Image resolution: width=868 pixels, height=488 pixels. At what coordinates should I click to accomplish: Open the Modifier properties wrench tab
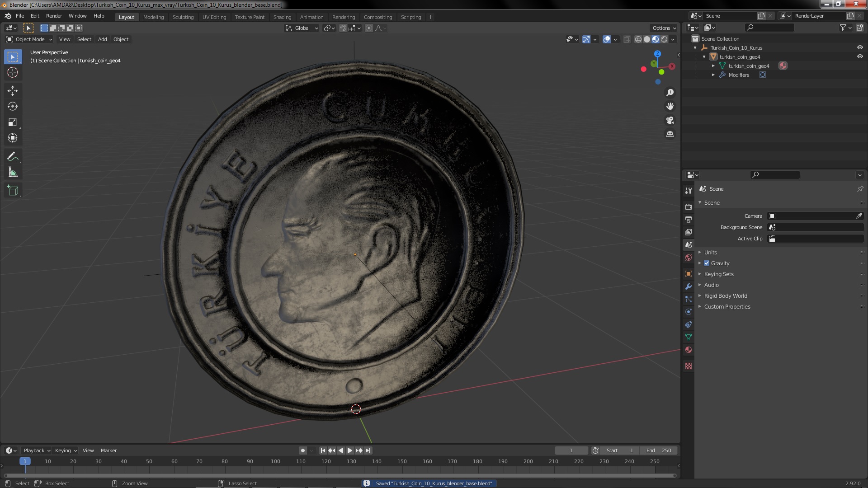[689, 286]
